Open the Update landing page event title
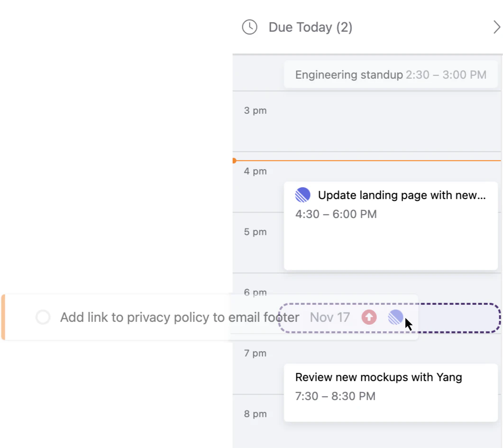The height and width of the screenshot is (448, 503). [x=402, y=195]
